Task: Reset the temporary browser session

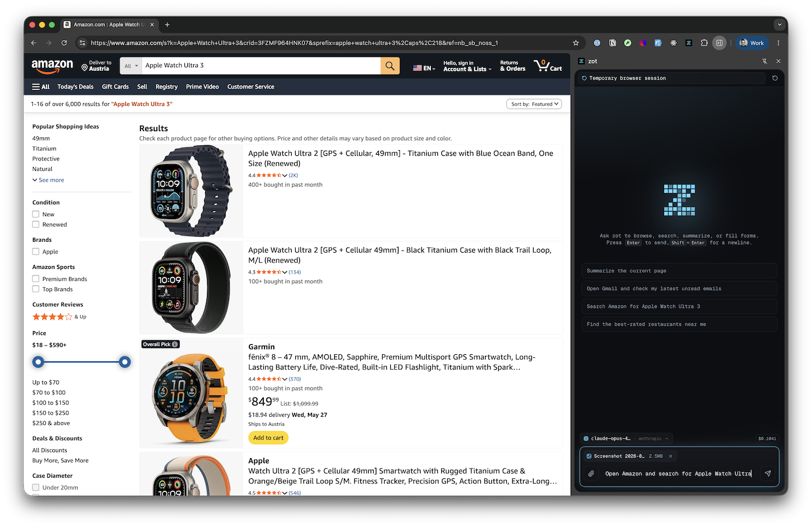Action: [x=775, y=78]
